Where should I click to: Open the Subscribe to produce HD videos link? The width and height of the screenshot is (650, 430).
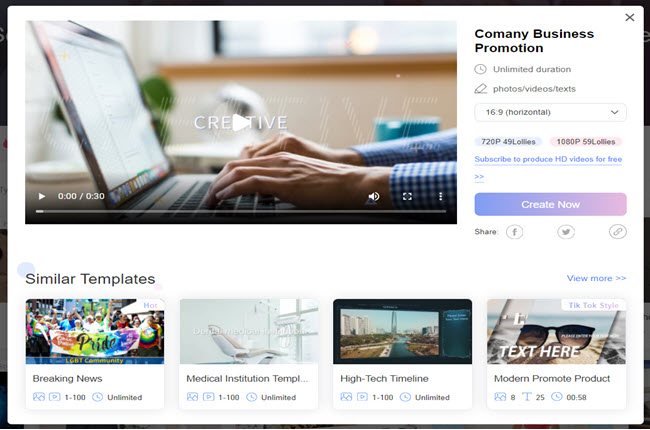(548, 160)
